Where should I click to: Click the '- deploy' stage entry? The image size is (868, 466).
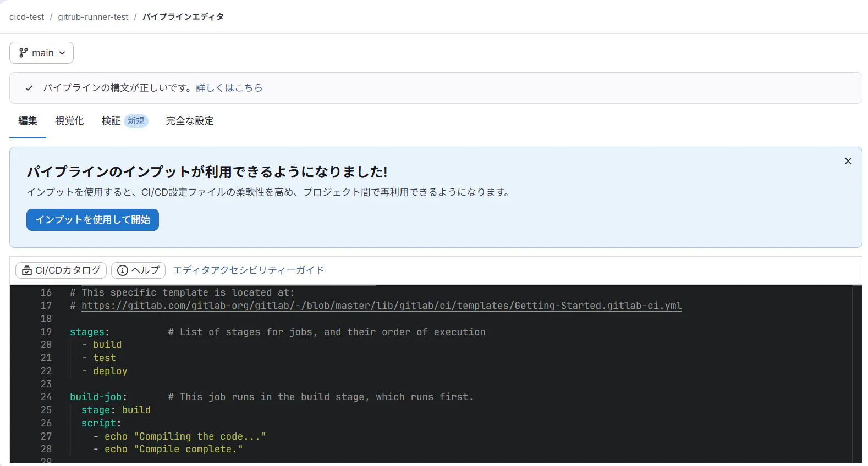click(105, 371)
